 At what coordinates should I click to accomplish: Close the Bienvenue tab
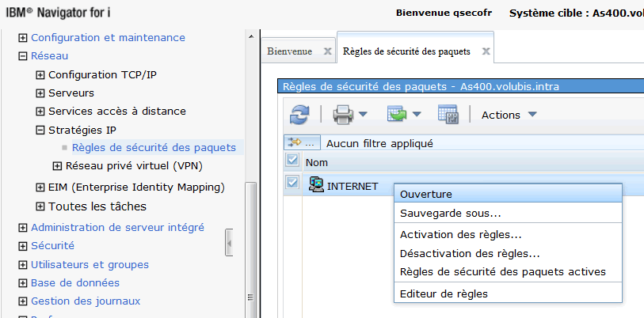coord(327,51)
